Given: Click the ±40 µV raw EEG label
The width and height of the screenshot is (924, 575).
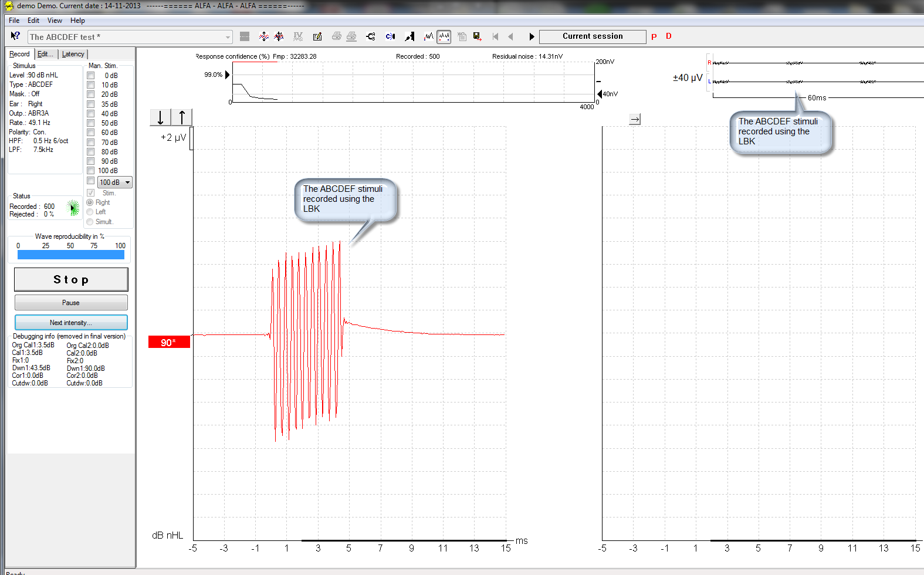Looking at the screenshot, I should click(x=688, y=77).
